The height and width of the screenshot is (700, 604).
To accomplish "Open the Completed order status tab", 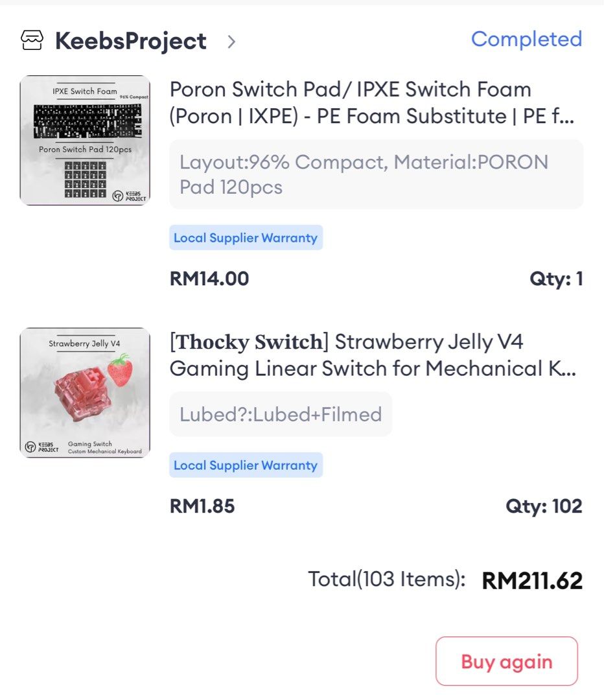I will (526, 40).
